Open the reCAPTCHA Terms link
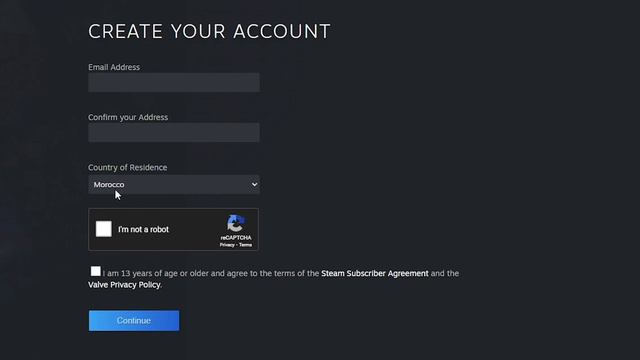The height and width of the screenshot is (360, 640). (245, 245)
